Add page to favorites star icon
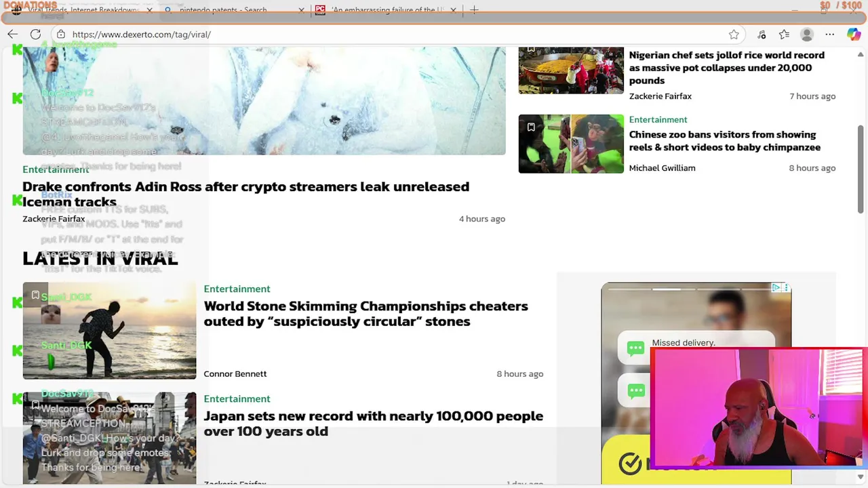This screenshot has height=488, width=868. tap(734, 35)
